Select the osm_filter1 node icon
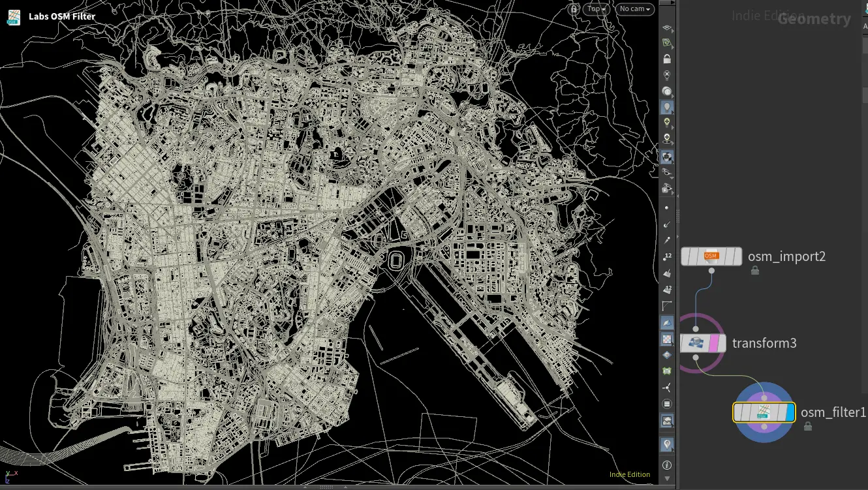Viewport: 868px width, 490px height. click(x=764, y=412)
